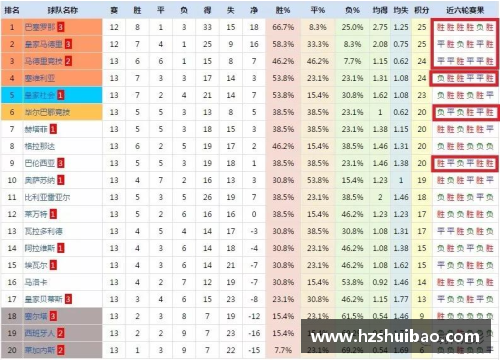This screenshot has height=362, width=500.
Task: Open the 比利亚雷亚尔 team link
Action: tap(47, 197)
